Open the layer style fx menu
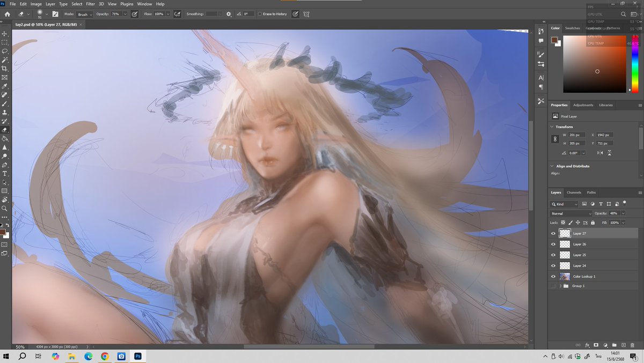 (587, 345)
